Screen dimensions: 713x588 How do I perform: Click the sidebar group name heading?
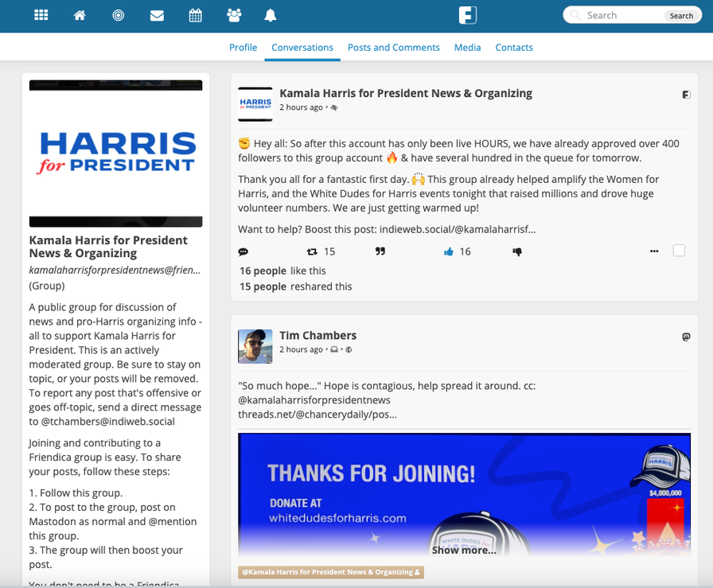[108, 247]
